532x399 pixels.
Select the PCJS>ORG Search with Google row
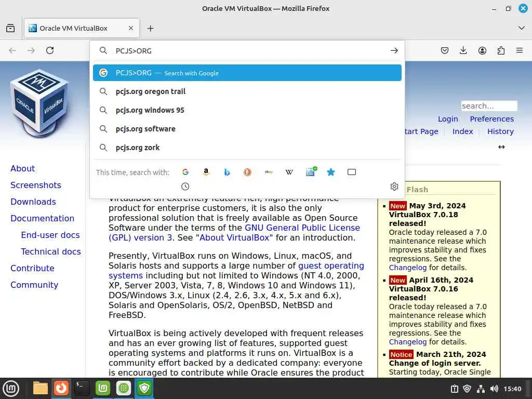point(247,73)
